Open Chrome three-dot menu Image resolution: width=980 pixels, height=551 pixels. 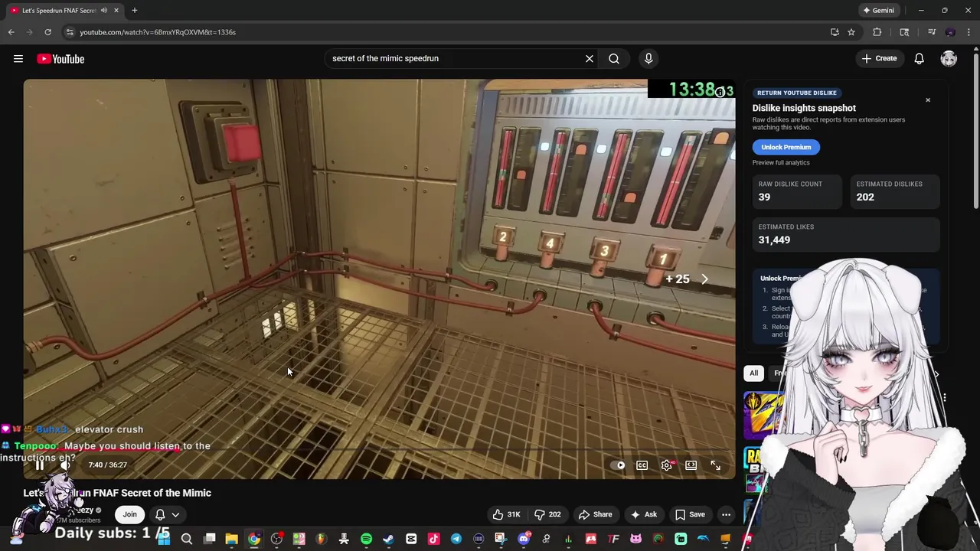(x=969, y=32)
